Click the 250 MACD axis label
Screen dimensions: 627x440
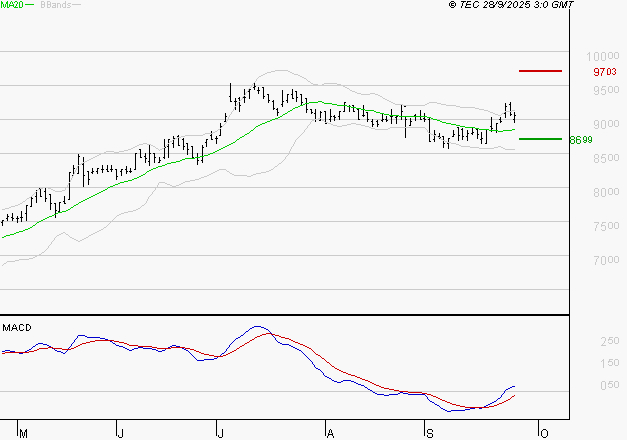pos(610,341)
